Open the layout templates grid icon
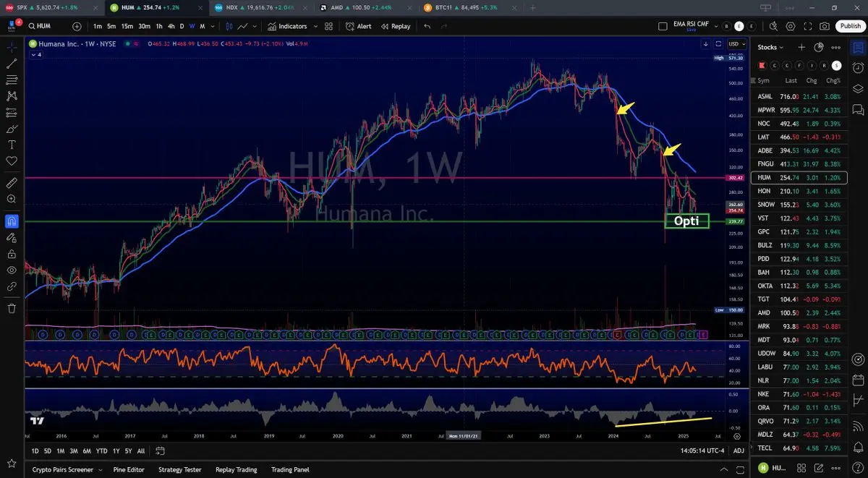The width and height of the screenshot is (868, 478). 328,26
